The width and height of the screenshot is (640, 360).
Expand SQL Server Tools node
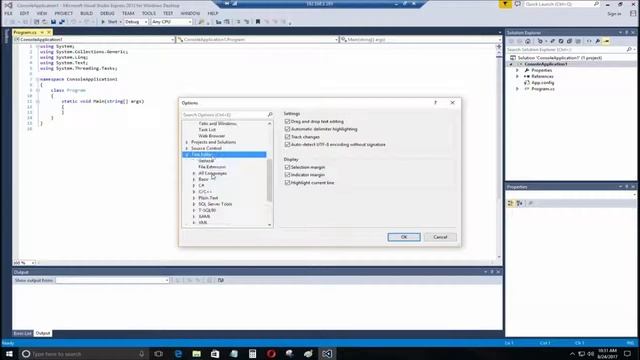(194, 204)
